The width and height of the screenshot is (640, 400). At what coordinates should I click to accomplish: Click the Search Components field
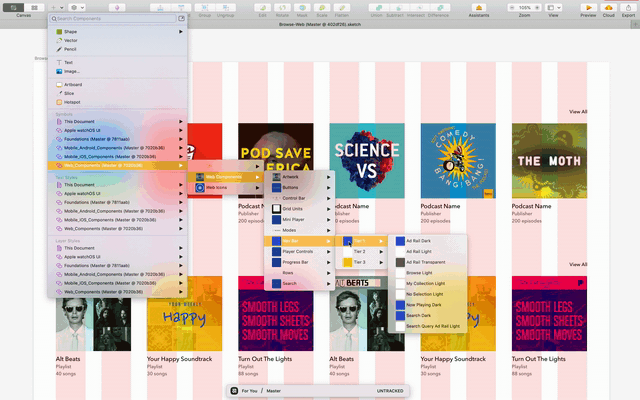tap(113, 18)
